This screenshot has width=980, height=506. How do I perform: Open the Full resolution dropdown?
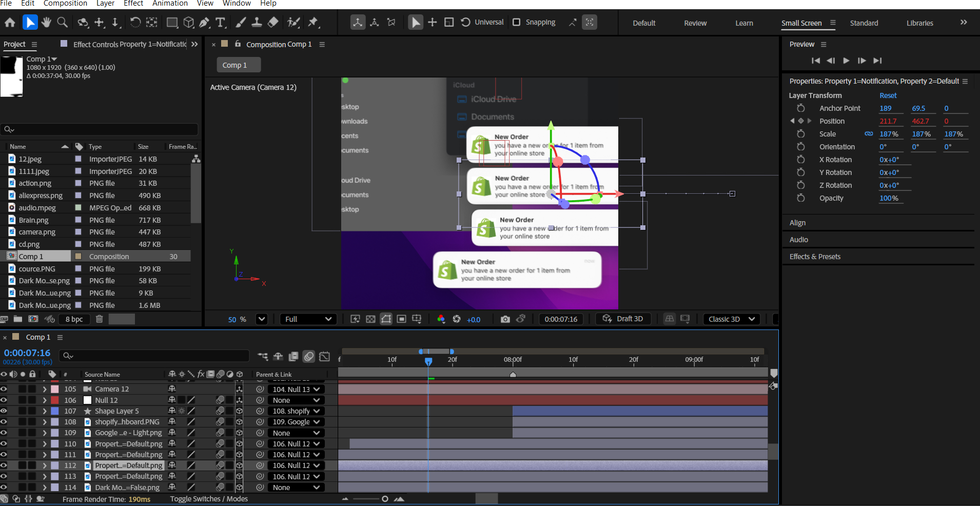pos(308,319)
